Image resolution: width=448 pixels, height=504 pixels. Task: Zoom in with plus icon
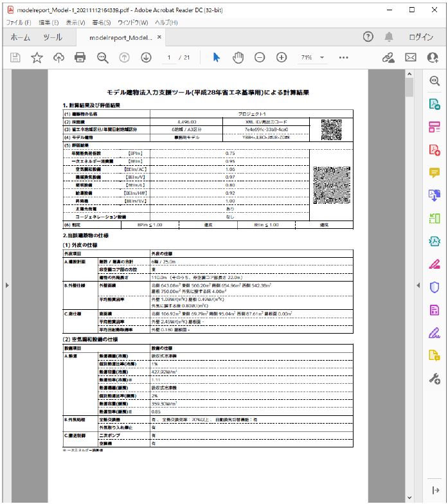282,58
